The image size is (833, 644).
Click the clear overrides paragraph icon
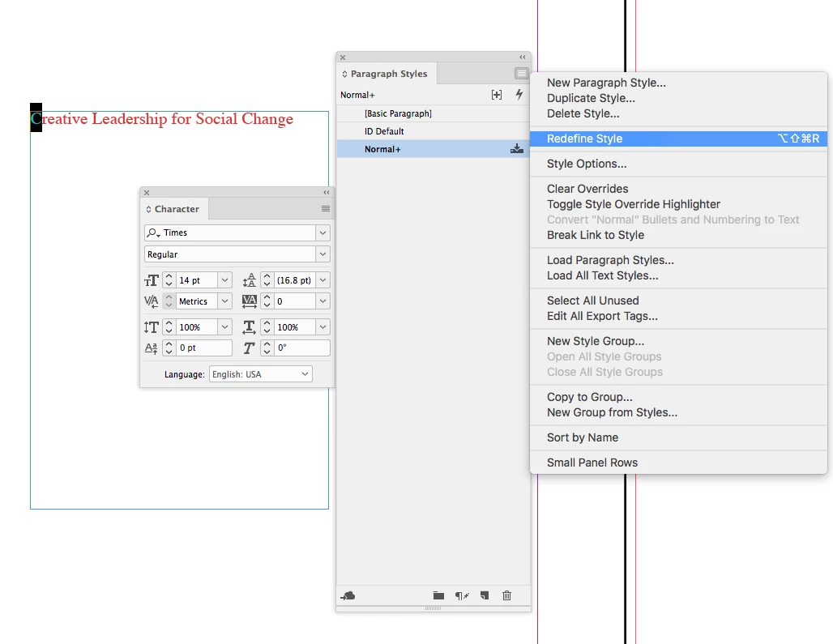462,595
